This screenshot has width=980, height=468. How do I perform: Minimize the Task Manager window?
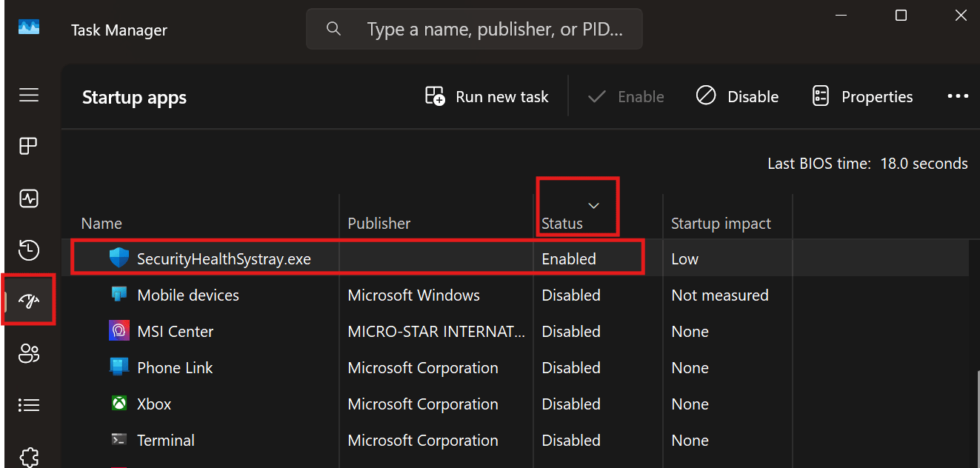pos(841,15)
